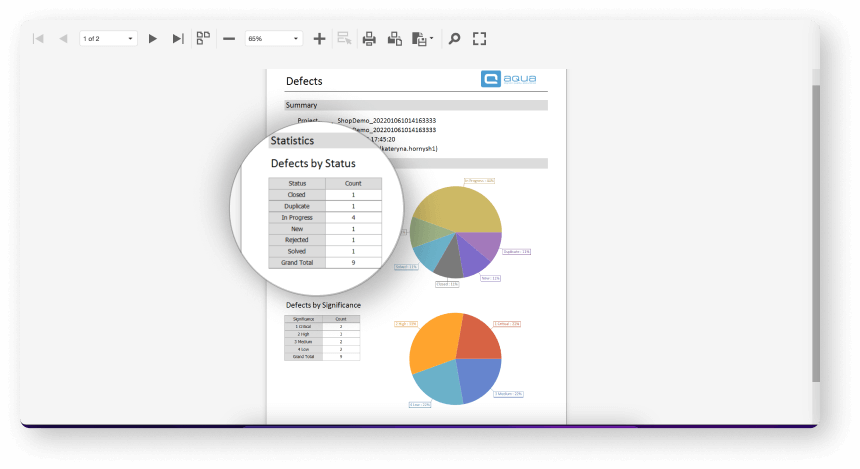Click the vertical scrollbar of the viewer

click(x=815, y=230)
